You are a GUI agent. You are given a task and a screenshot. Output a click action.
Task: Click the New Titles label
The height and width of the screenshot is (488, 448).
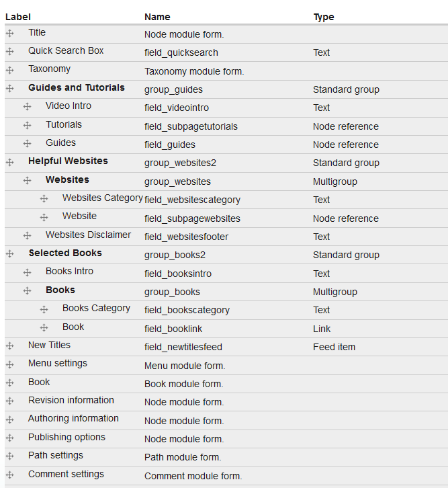(50, 345)
